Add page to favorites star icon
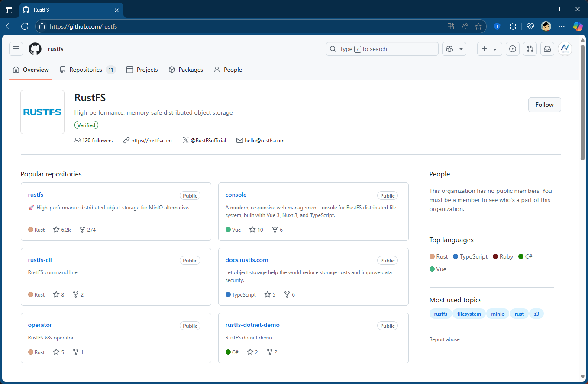 478,26
